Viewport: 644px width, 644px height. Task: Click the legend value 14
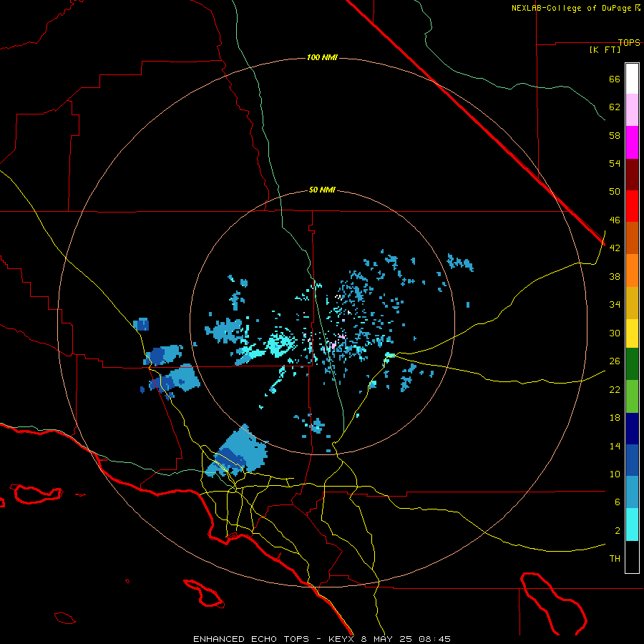(x=615, y=446)
